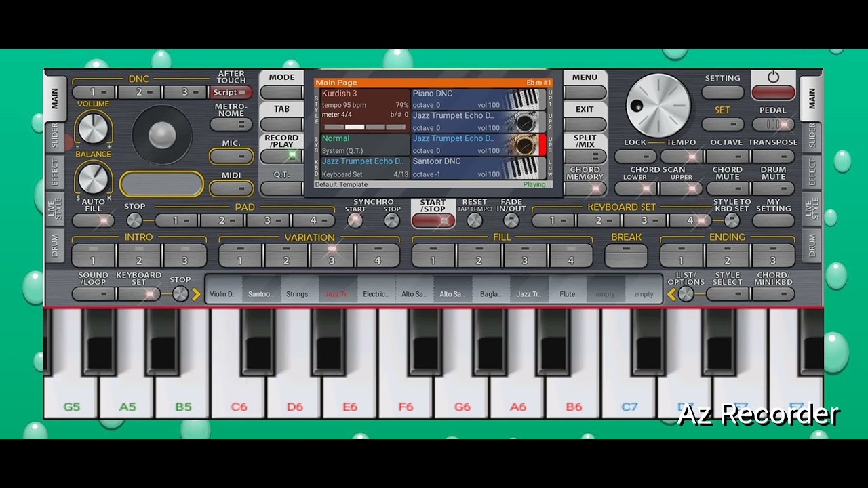Toggle the MIDI button
This screenshot has height=488, width=868.
pyautogui.click(x=231, y=188)
